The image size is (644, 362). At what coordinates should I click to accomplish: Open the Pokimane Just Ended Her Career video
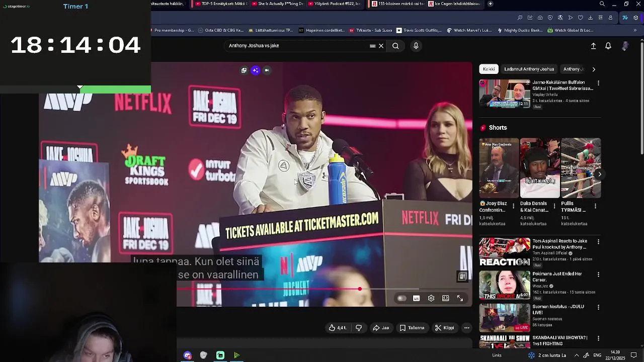pyautogui.click(x=505, y=285)
